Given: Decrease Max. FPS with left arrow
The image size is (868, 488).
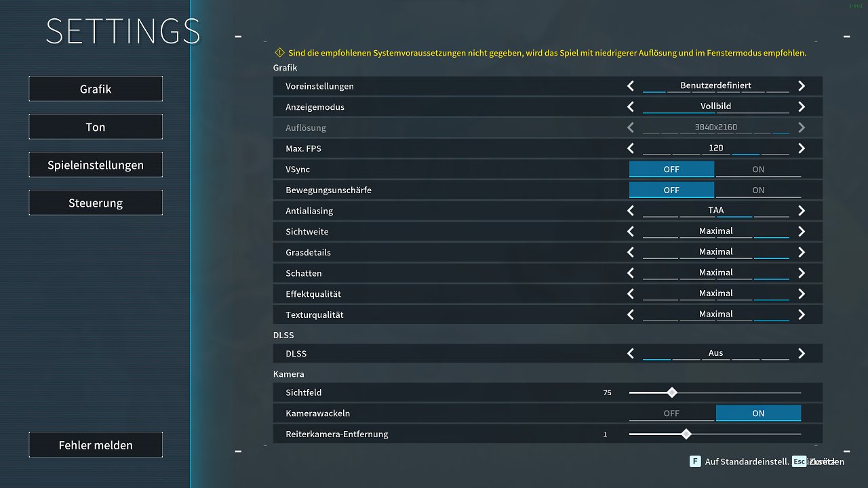Looking at the screenshot, I should point(631,148).
